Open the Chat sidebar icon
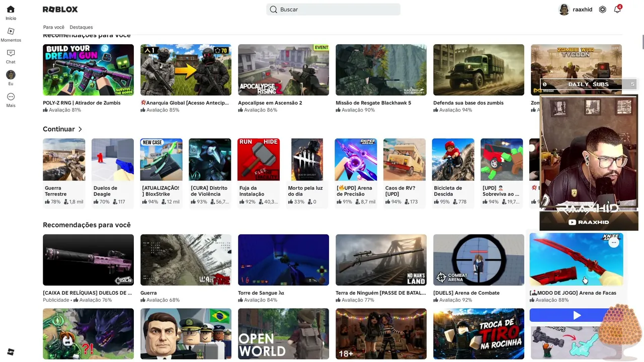This screenshot has width=644, height=362. (x=11, y=56)
